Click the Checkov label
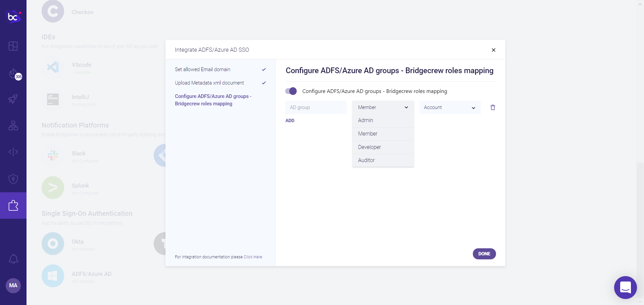 (83, 12)
